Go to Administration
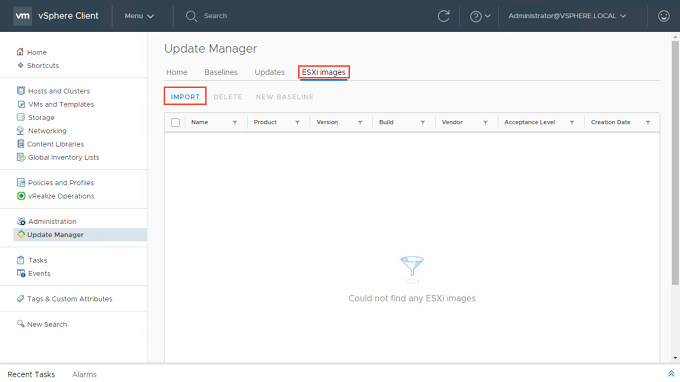The width and height of the screenshot is (680, 382). (52, 221)
